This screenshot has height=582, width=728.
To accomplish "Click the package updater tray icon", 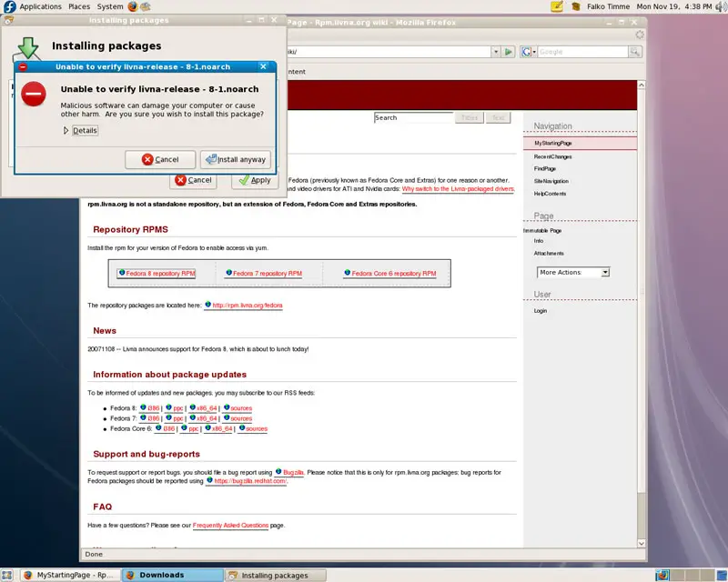I will click(576, 6).
